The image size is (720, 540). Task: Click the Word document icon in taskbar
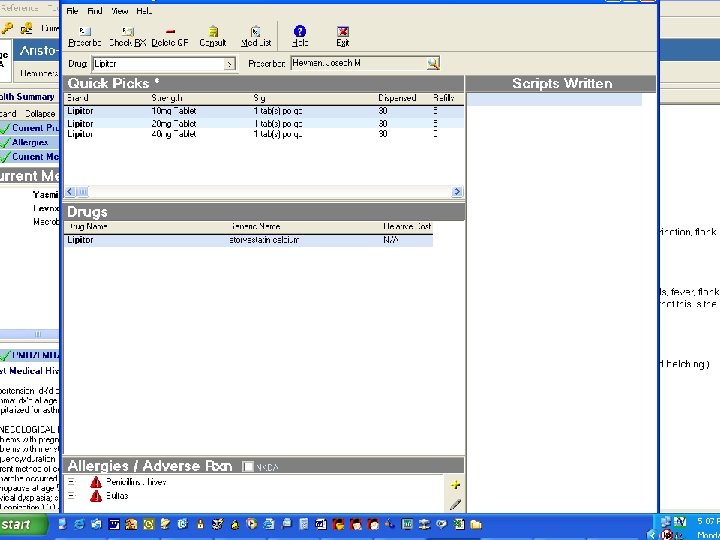point(321,524)
